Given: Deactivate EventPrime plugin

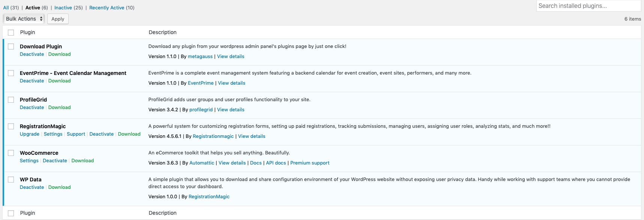Looking at the screenshot, I should pyautogui.click(x=32, y=81).
